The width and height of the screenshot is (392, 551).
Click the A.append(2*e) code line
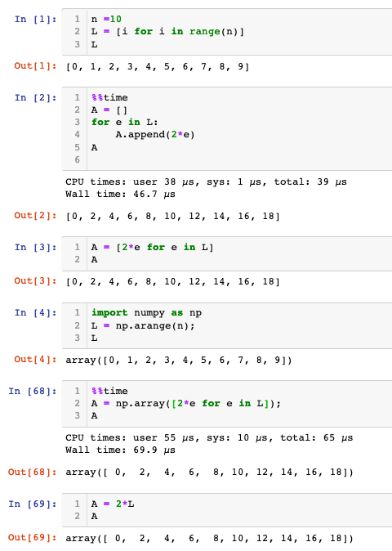click(155, 135)
